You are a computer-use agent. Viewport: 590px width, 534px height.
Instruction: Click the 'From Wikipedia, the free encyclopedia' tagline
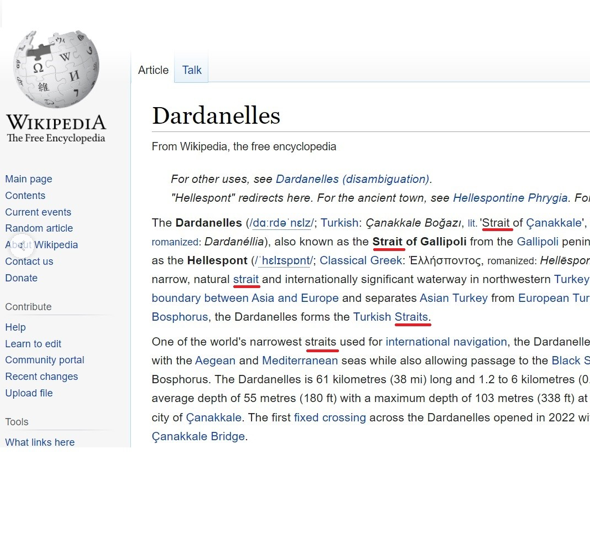[x=244, y=146]
